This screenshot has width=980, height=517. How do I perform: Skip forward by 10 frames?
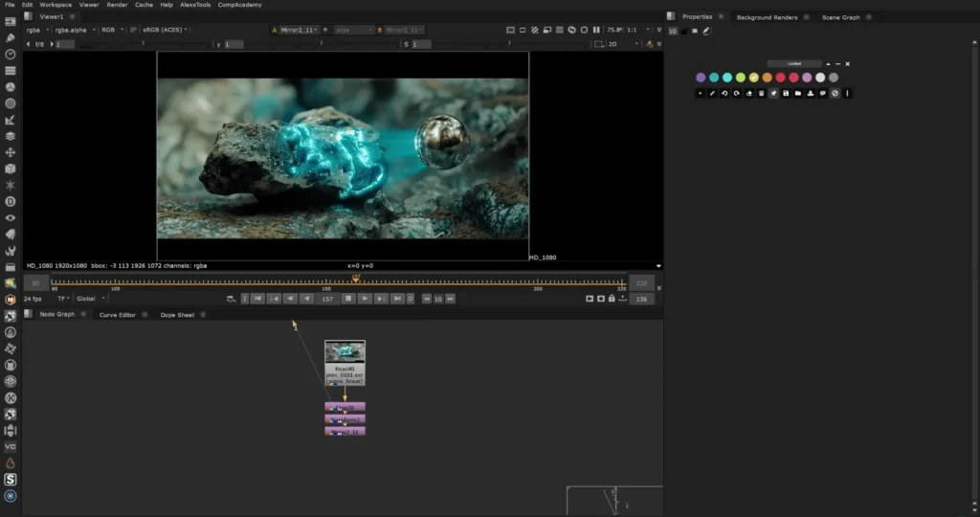pos(450,299)
